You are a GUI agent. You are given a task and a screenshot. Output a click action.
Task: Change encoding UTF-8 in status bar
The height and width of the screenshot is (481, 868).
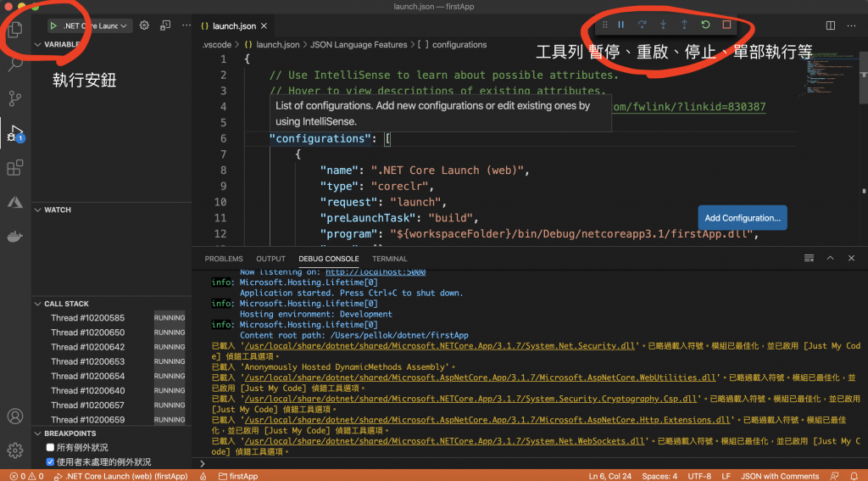point(699,476)
